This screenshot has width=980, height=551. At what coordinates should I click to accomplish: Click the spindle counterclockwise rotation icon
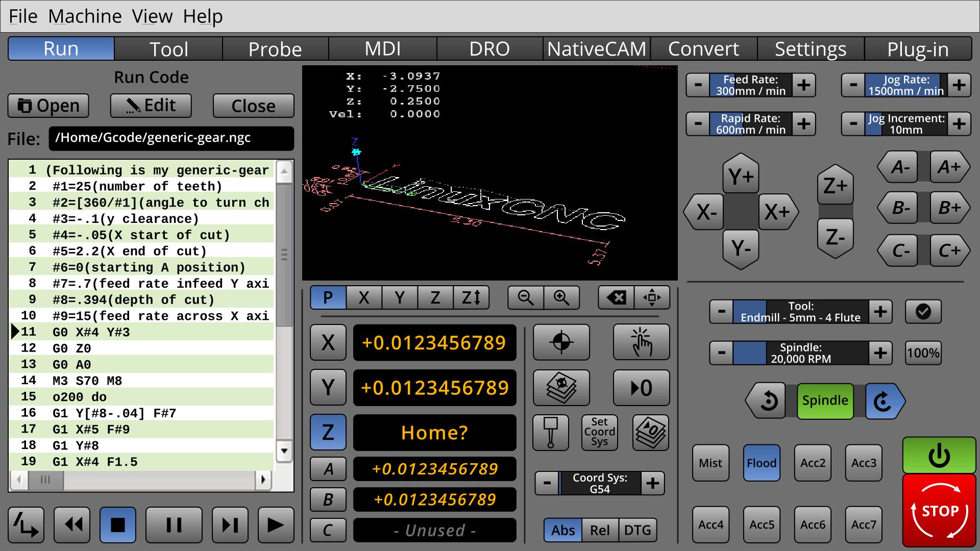(766, 401)
